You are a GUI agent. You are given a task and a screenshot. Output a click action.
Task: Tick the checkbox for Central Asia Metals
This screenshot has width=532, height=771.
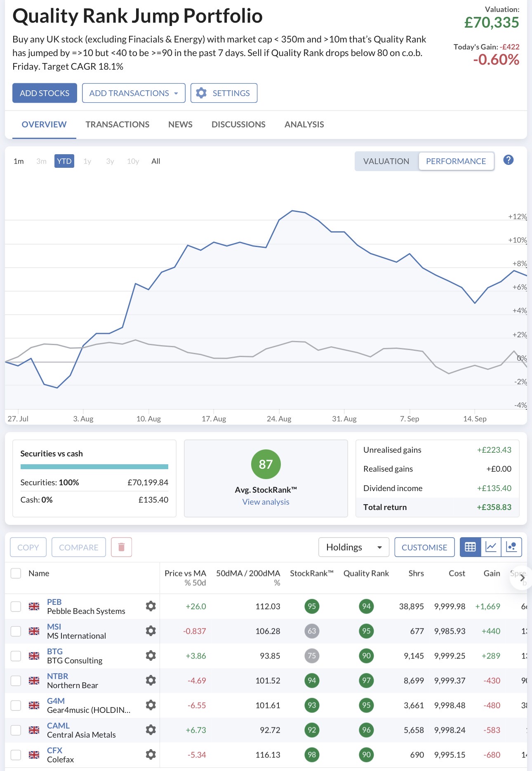click(x=16, y=730)
